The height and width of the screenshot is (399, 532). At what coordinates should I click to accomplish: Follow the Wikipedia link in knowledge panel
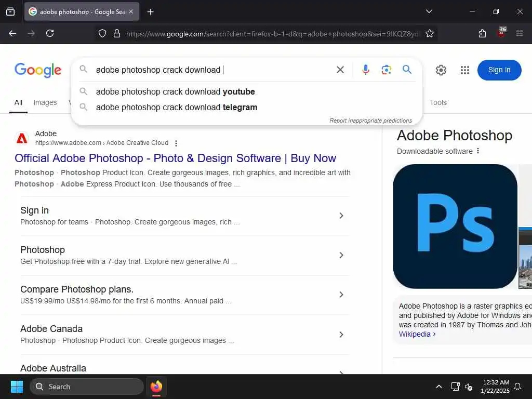[417, 334]
